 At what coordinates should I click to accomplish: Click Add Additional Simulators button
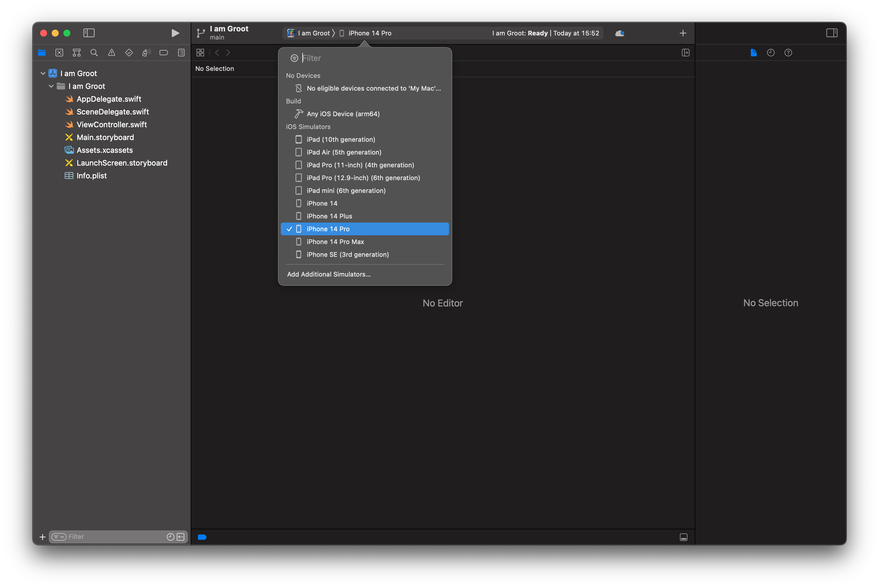(329, 274)
